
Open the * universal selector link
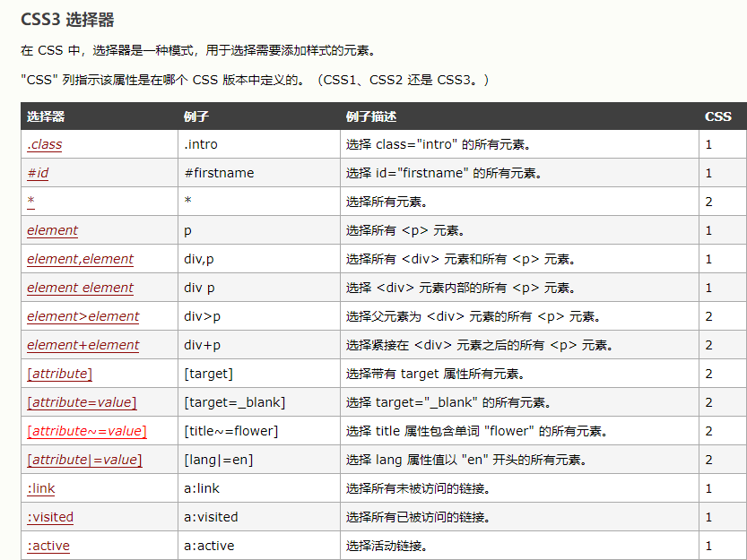click(x=30, y=202)
